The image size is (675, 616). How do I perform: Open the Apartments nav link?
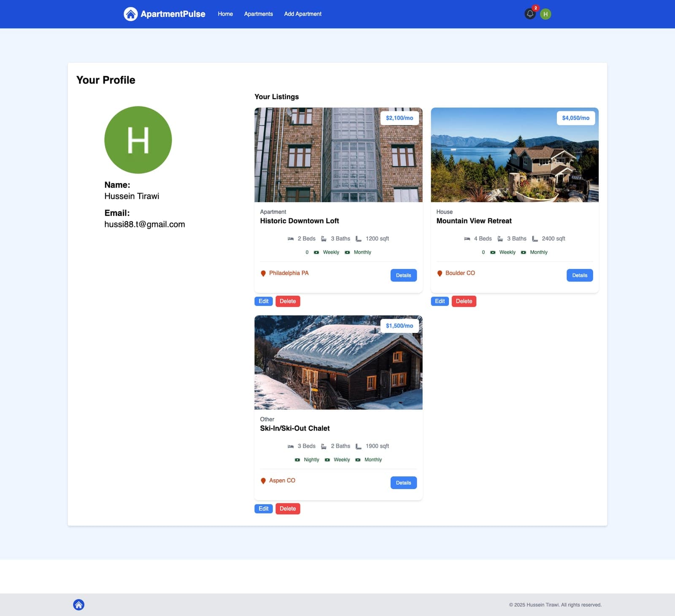click(x=258, y=14)
